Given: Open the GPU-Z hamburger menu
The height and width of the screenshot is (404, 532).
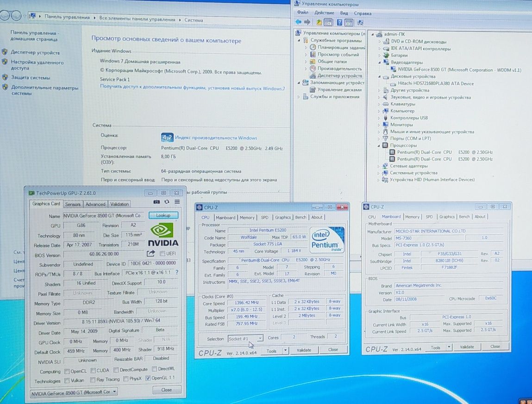Looking at the screenshot, I should pos(177,202).
